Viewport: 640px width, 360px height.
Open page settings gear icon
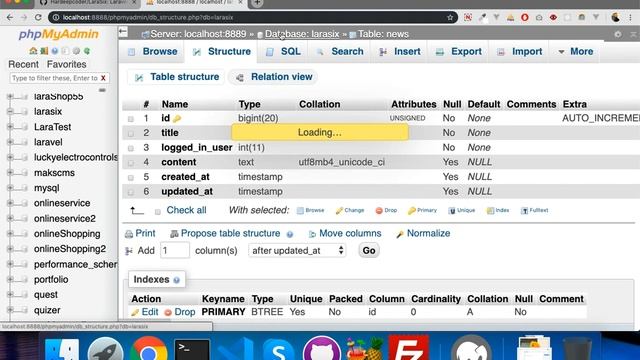pyautogui.click(x=618, y=34)
